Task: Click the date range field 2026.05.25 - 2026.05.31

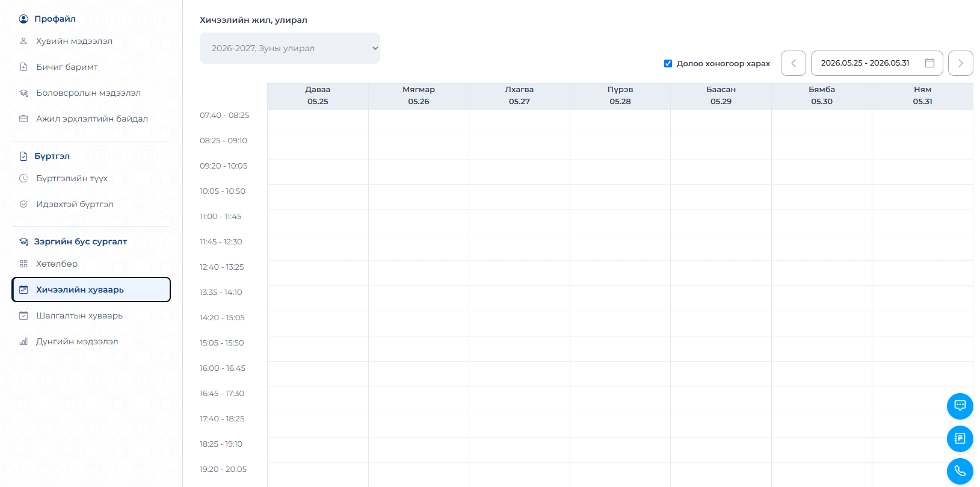Action: [877, 63]
